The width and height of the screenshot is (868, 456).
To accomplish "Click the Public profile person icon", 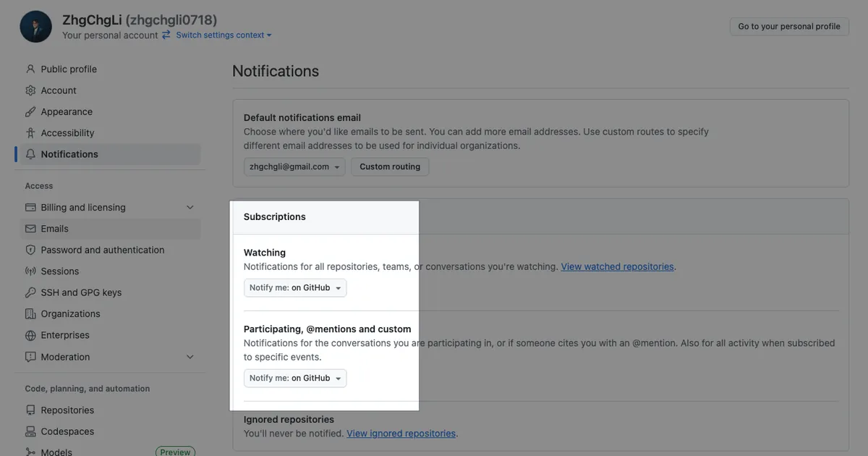I will click(x=30, y=69).
